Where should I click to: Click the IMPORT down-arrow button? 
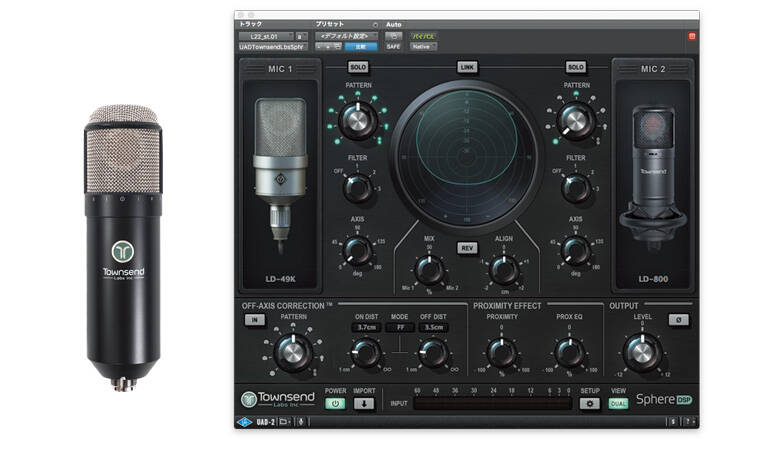click(364, 404)
